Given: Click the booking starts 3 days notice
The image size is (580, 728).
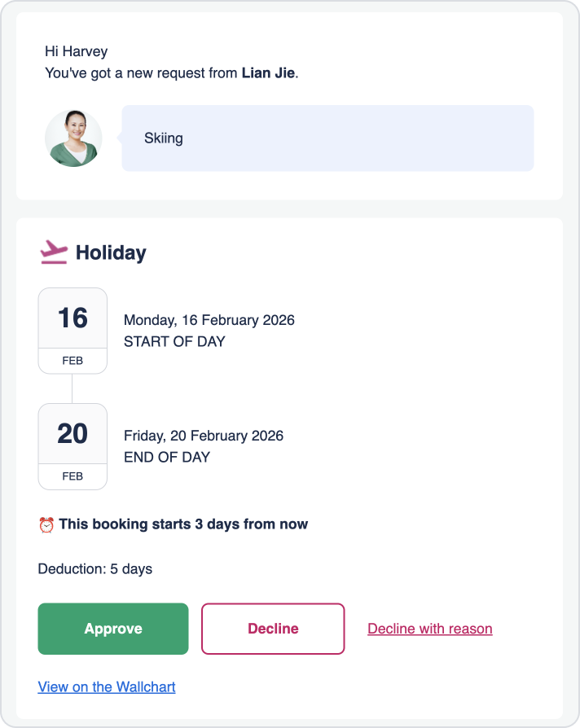Looking at the screenshot, I should click(183, 524).
